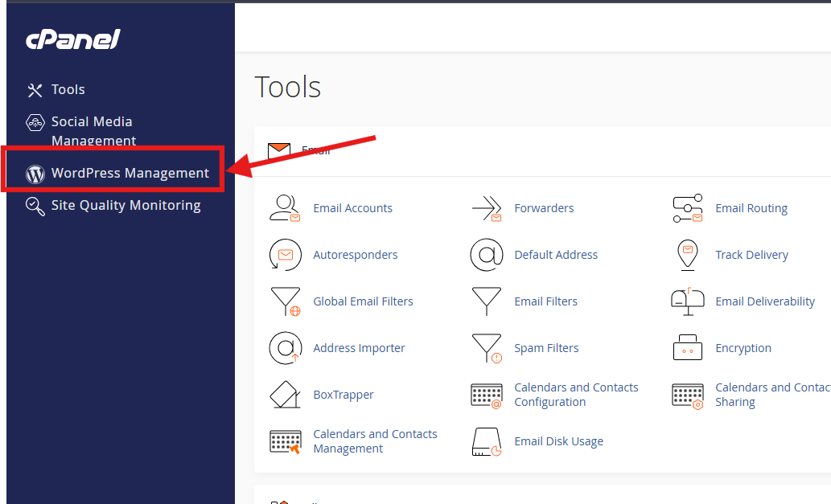Open the Email Accounts link

click(x=352, y=208)
